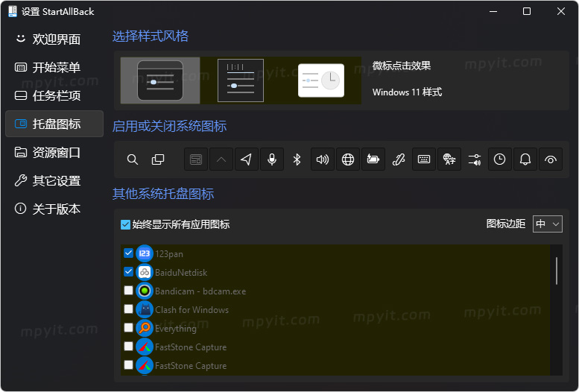Minimize the StartAllBack settings window

pyautogui.click(x=493, y=11)
